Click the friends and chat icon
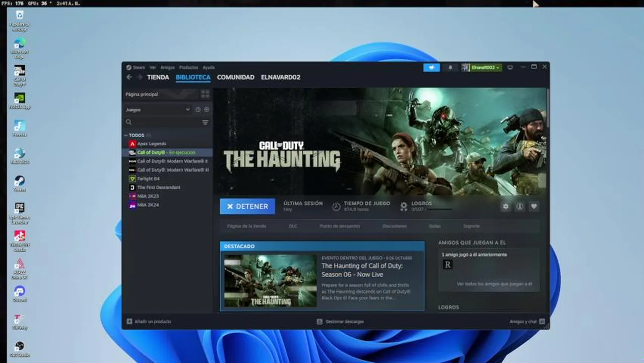This screenshot has width=644, height=363. pyautogui.click(x=542, y=321)
